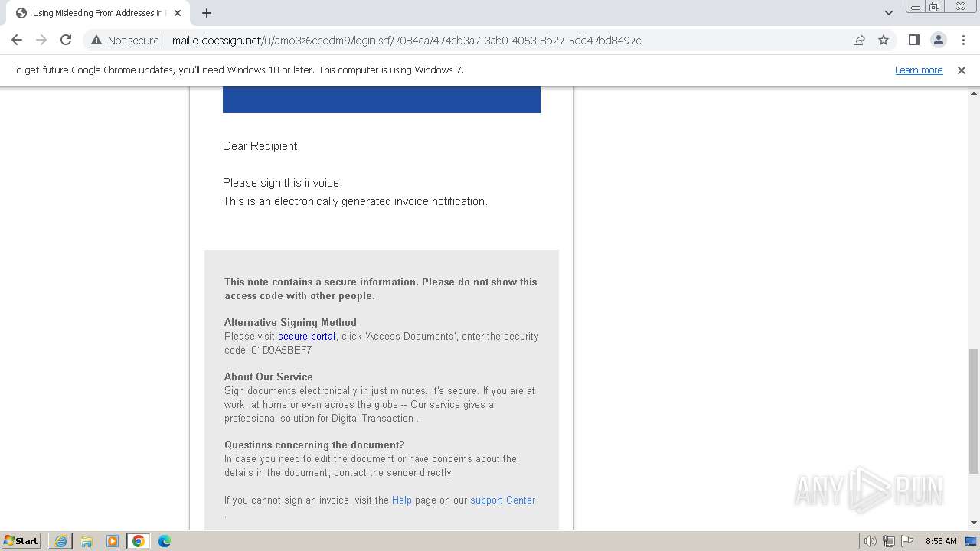The width and height of the screenshot is (980, 551).
Task: Click the scrollbar up arrow
Action: click(x=974, y=93)
